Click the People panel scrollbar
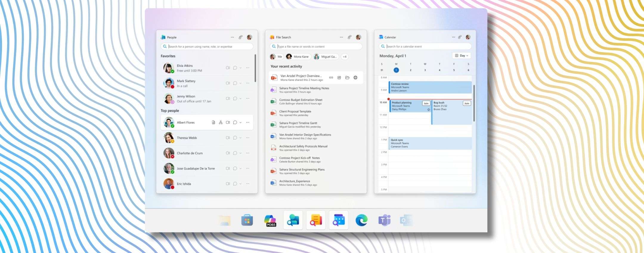Screen dimensions: 644x253 (x=255, y=68)
